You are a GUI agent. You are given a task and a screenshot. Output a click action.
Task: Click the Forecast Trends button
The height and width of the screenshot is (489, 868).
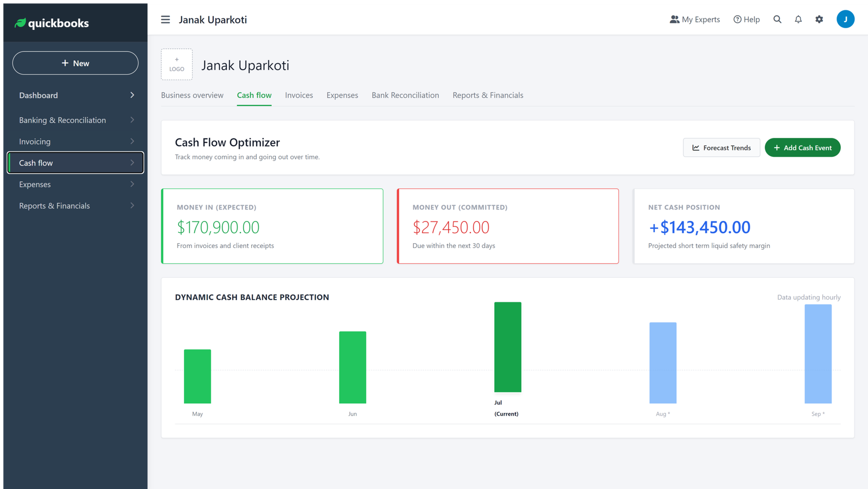coord(722,148)
